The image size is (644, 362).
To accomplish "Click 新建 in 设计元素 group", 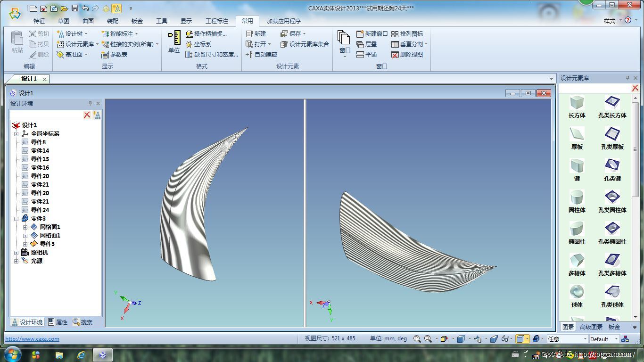I will tap(256, 33).
